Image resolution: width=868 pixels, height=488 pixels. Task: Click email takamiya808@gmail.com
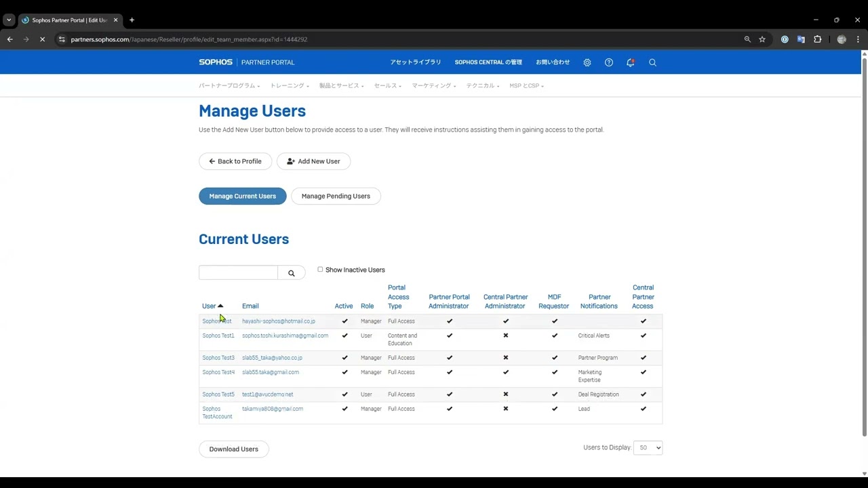pos(273,409)
